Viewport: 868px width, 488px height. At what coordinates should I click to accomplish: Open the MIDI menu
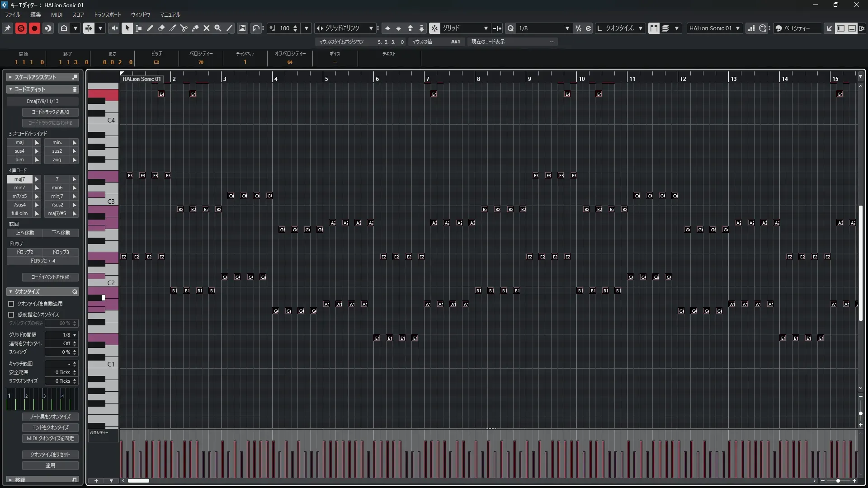click(57, 15)
